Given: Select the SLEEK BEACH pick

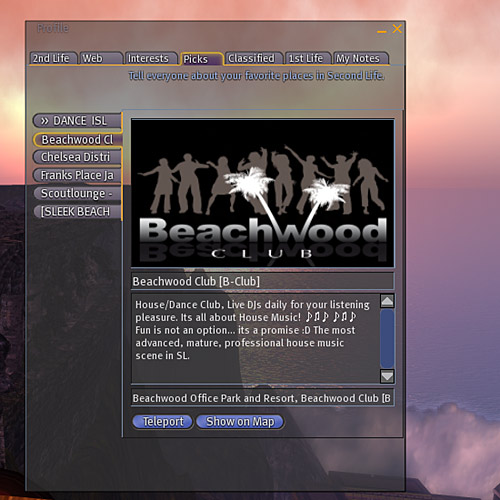Looking at the screenshot, I should click(77, 211).
